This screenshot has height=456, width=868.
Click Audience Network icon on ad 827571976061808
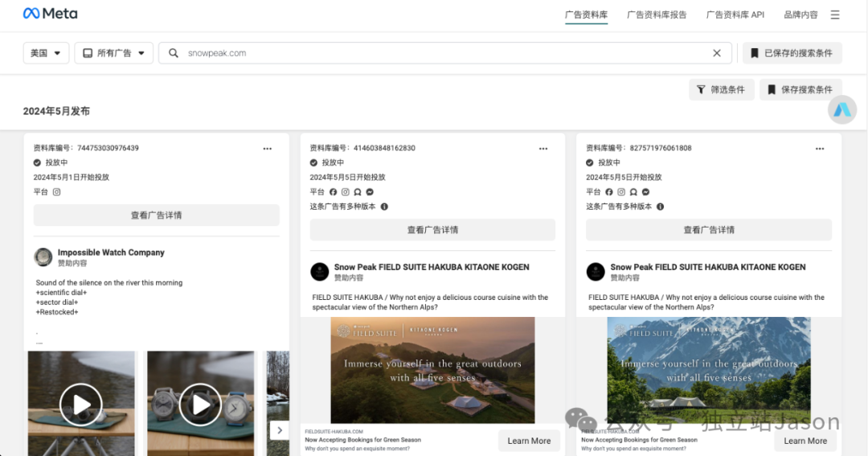(633, 191)
